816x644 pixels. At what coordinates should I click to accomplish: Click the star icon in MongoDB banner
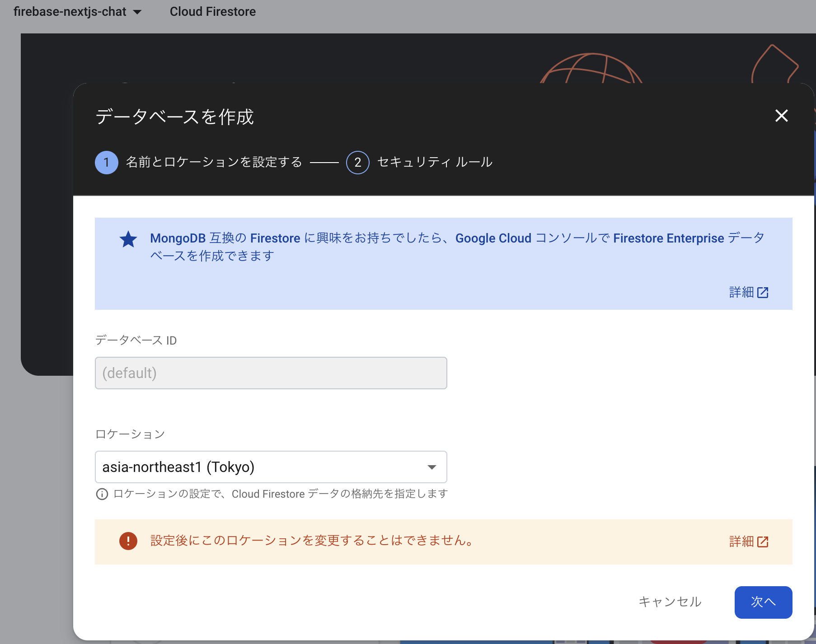point(128,239)
